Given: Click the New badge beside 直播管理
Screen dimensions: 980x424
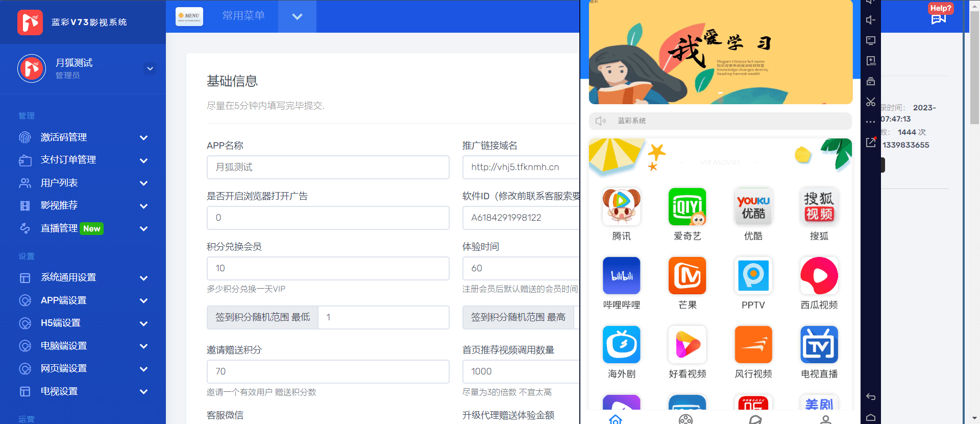Looking at the screenshot, I should coord(92,228).
